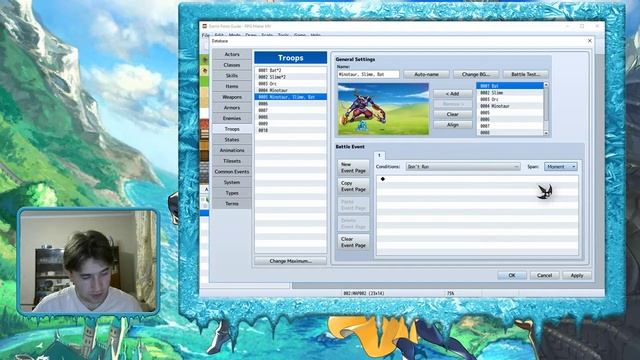
Task: Open the Actors database tab
Action: point(231,54)
